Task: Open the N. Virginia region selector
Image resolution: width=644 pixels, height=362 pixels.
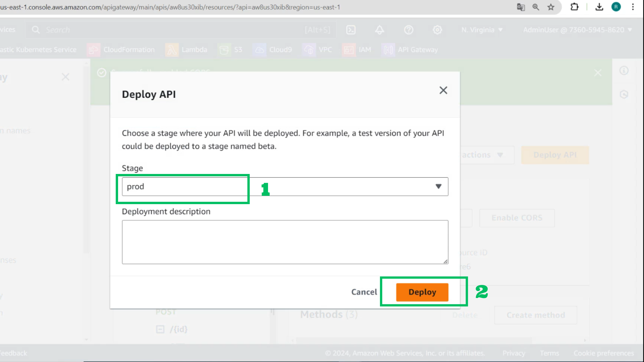Action: click(x=482, y=30)
